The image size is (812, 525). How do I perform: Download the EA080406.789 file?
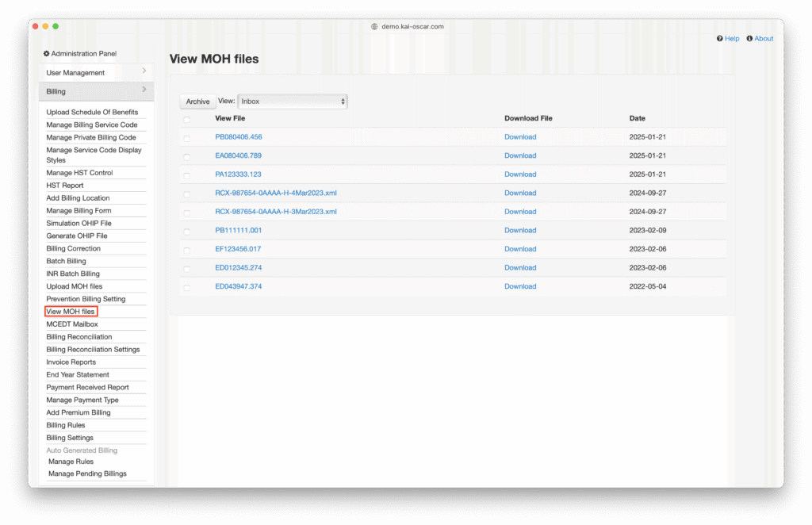click(520, 155)
